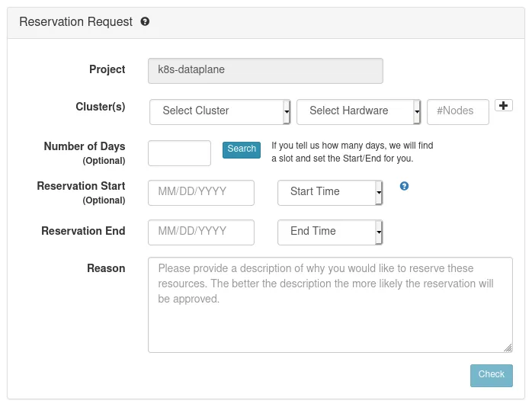
Task: Open the Reservation Request help icon
Action: (145, 21)
